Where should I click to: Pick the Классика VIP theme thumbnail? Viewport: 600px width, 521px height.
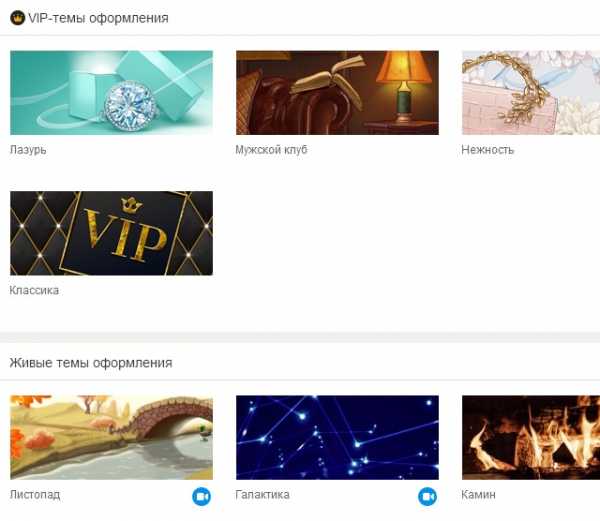coord(111,233)
